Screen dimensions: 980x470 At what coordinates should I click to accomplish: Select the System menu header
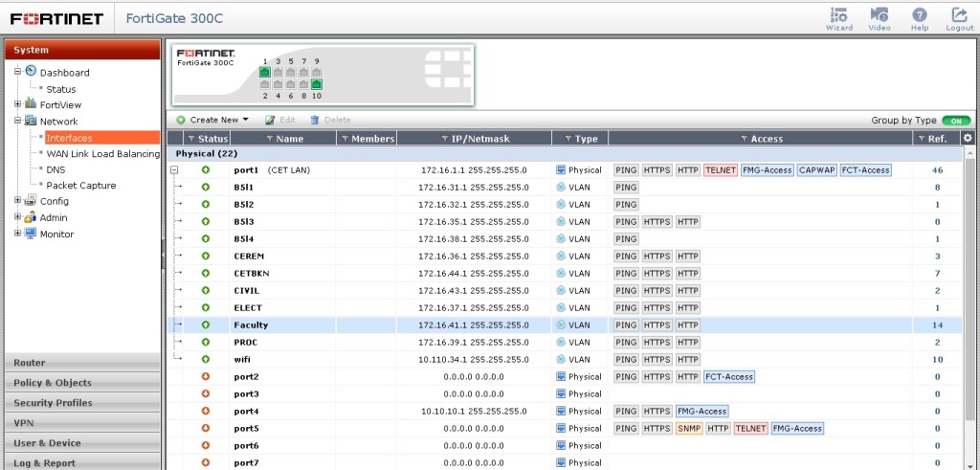pos(82,50)
